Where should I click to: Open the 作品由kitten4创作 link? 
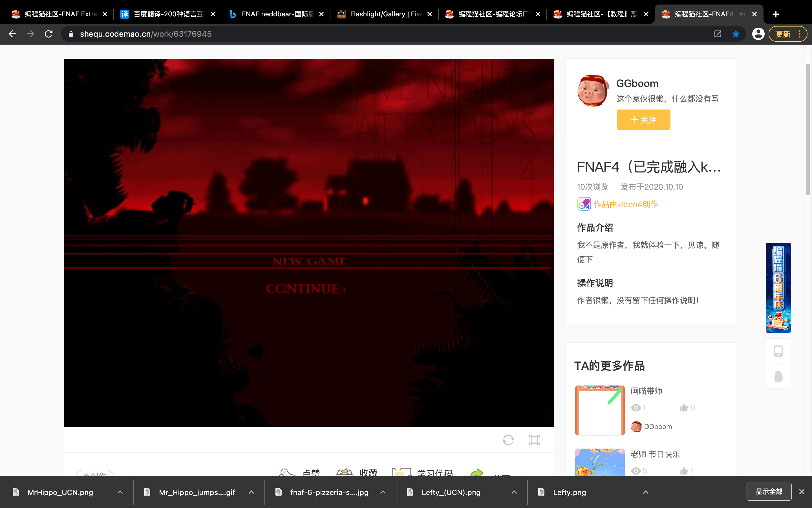[625, 204]
